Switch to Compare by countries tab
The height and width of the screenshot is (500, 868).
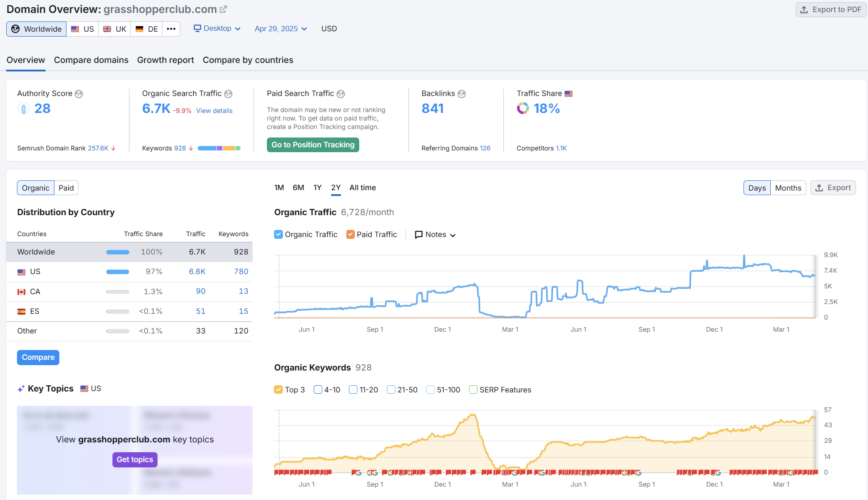pyautogui.click(x=248, y=60)
